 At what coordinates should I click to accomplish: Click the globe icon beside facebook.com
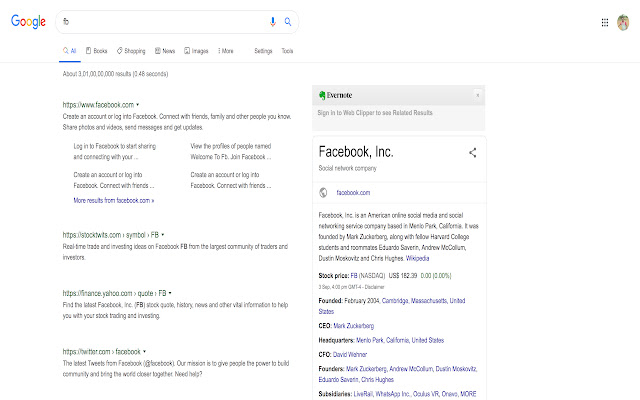point(323,192)
